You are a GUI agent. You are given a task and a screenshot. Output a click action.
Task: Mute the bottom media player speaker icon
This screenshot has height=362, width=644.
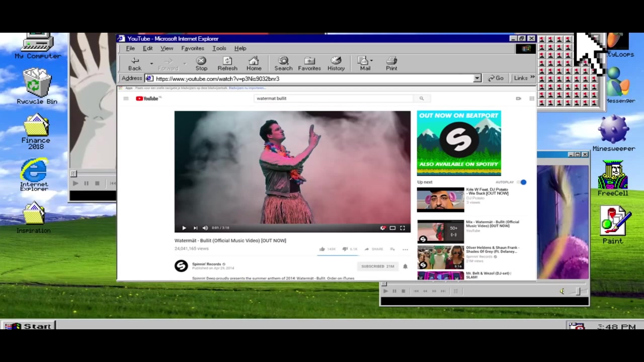tap(562, 291)
